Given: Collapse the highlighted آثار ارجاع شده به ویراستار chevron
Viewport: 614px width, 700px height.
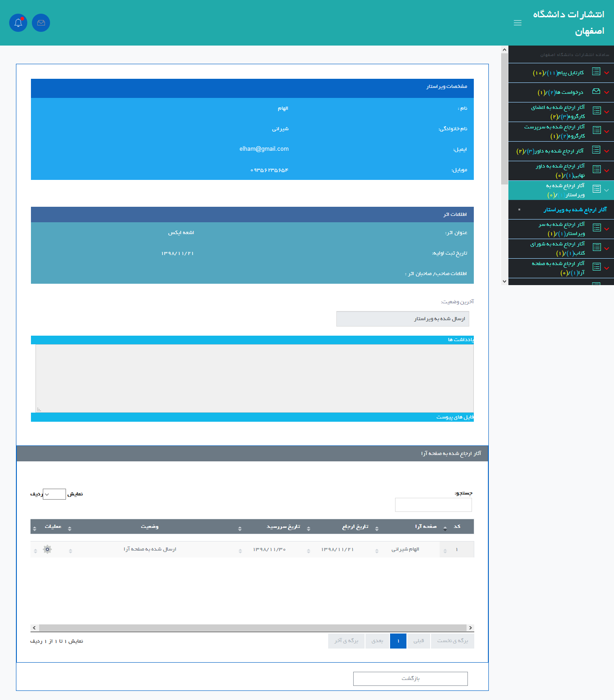Looking at the screenshot, I should 607,190.
